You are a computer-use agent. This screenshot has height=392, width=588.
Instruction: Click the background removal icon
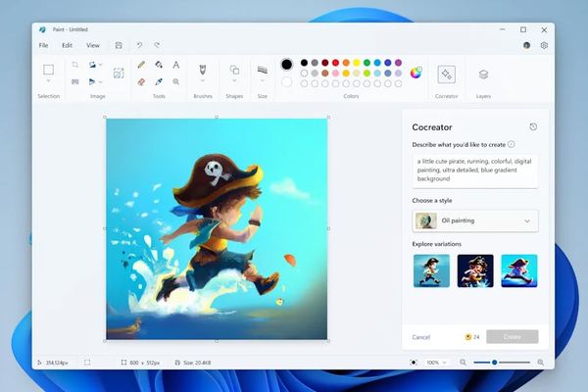pos(119,73)
